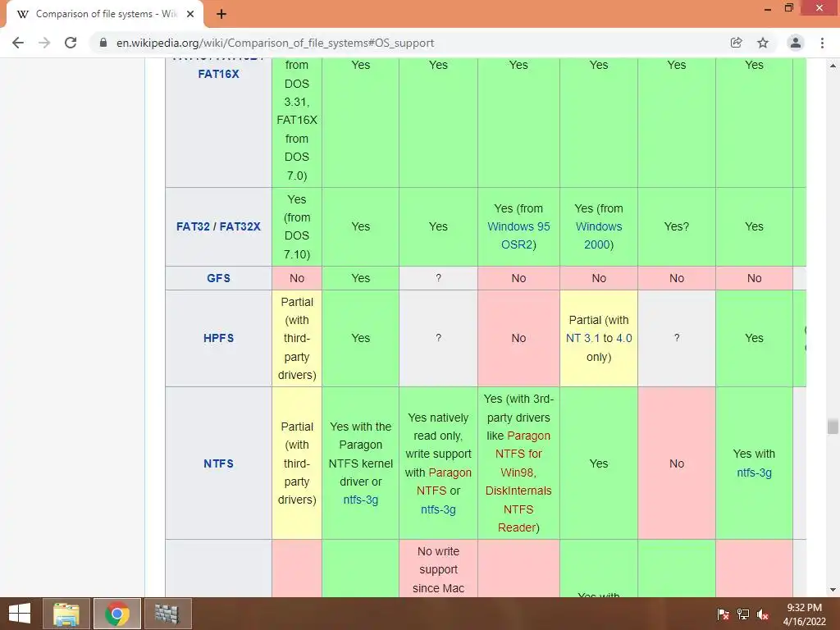Open ntfs-3g link under 'Paragon NTFS or'

438,509
